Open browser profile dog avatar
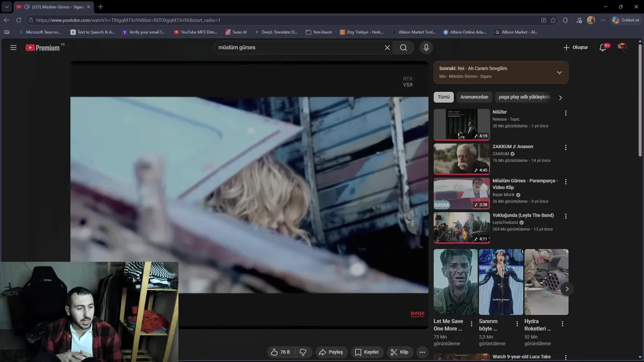 (x=591, y=20)
